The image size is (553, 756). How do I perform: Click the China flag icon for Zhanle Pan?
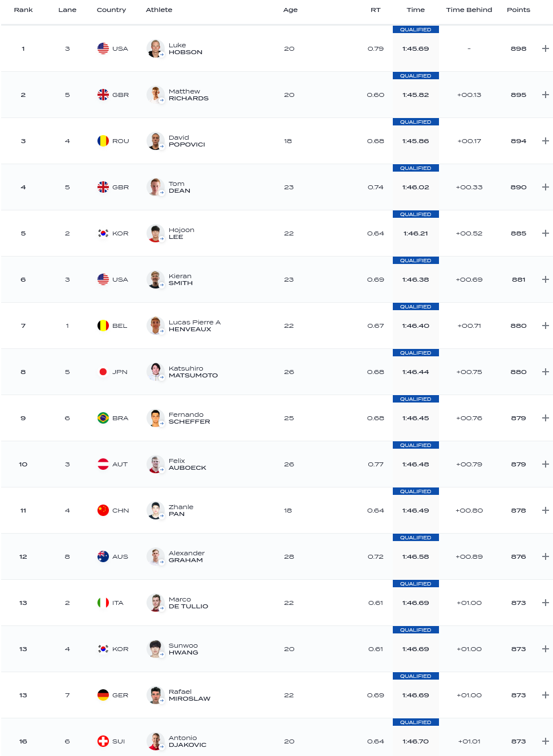pyautogui.click(x=103, y=510)
